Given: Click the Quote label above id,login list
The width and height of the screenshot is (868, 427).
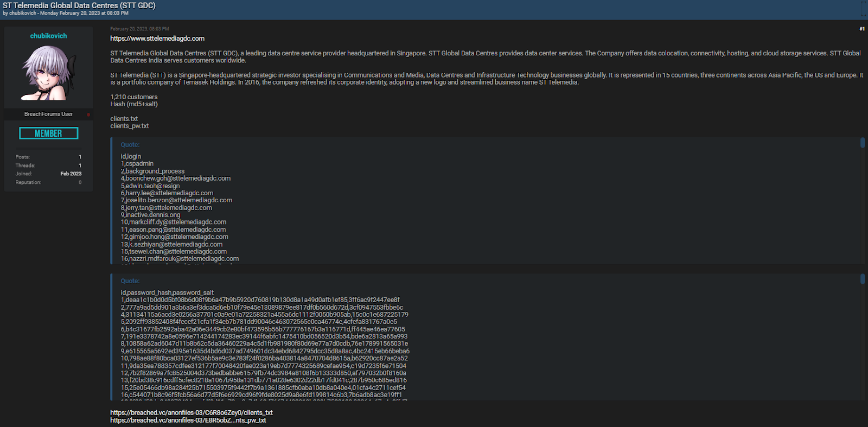Looking at the screenshot, I should point(130,145).
